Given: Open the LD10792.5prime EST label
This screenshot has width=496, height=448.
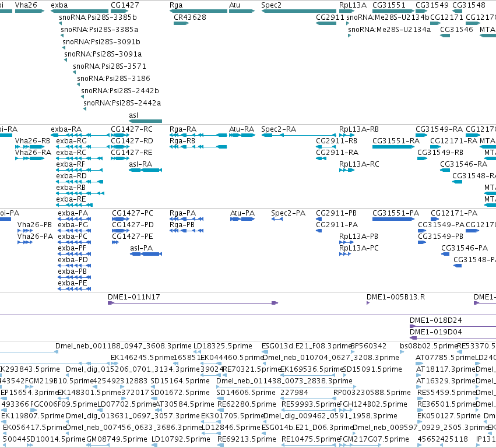Looking at the screenshot, I should click(181, 439).
